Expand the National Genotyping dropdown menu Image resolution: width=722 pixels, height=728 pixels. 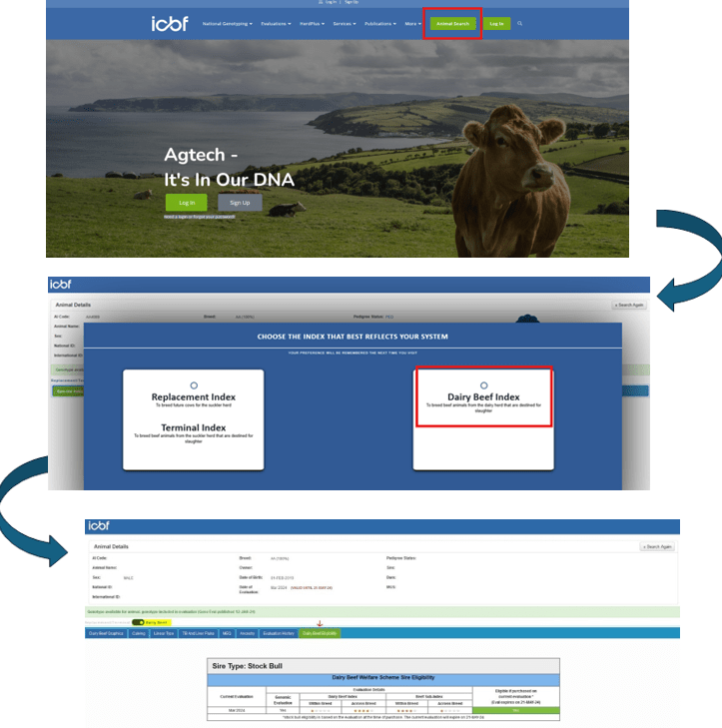pyautogui.click(x=227, y=23)
